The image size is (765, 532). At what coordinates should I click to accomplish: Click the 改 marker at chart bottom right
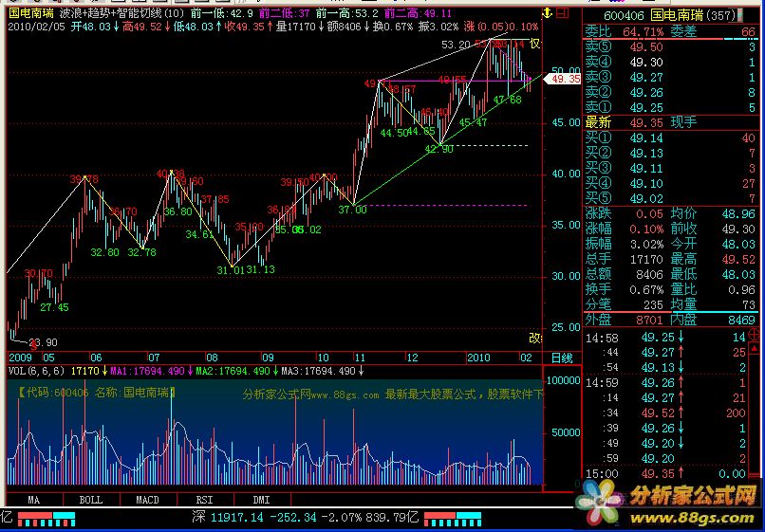tap(534, 337)
